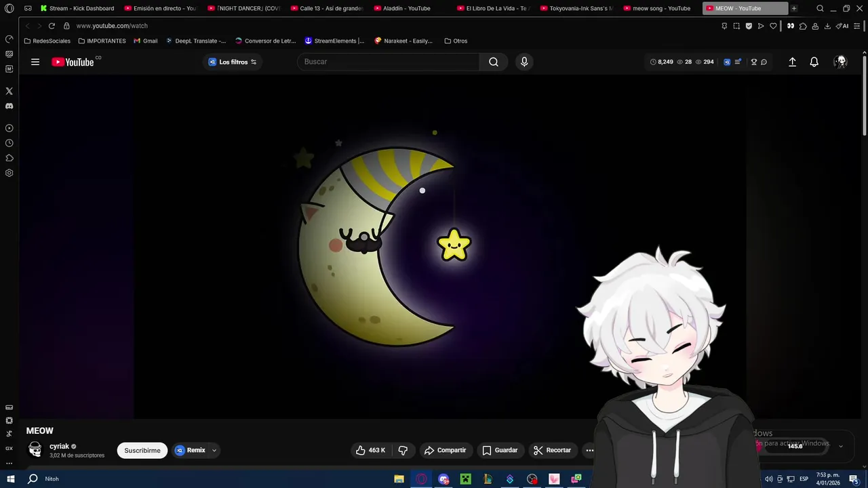This screenshot has height=488, width=868.
Task: Open Minecraft from the taskbar
Action: point(465,479)
